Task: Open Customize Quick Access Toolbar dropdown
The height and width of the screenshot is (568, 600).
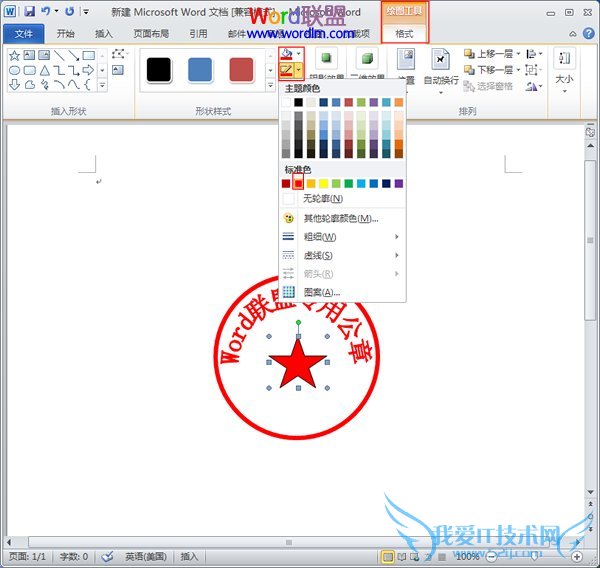Action: pos(86,12)
